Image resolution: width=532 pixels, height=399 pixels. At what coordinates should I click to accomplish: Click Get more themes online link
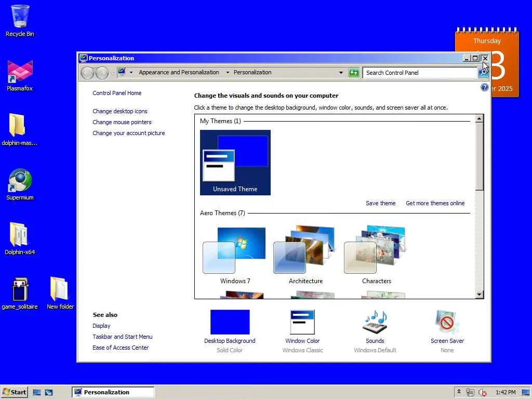(x=435, y=203)
